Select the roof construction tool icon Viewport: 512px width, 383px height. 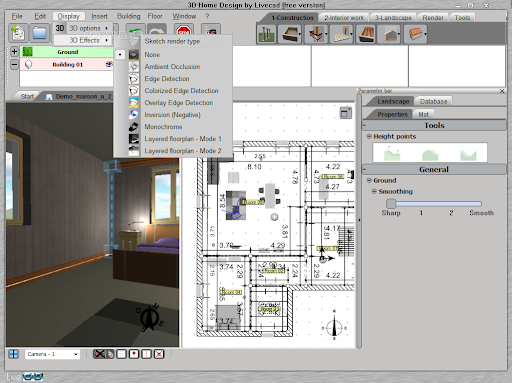(415, 34)
